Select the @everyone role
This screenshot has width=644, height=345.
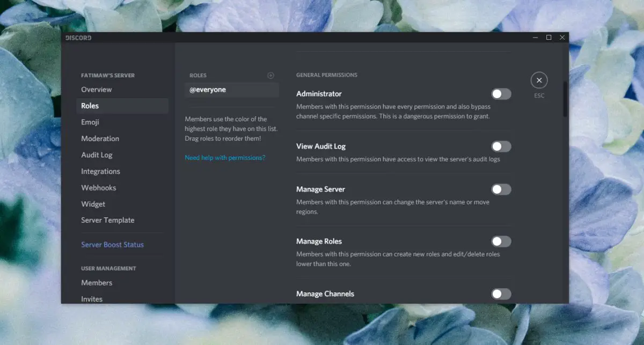pos(232,90)
